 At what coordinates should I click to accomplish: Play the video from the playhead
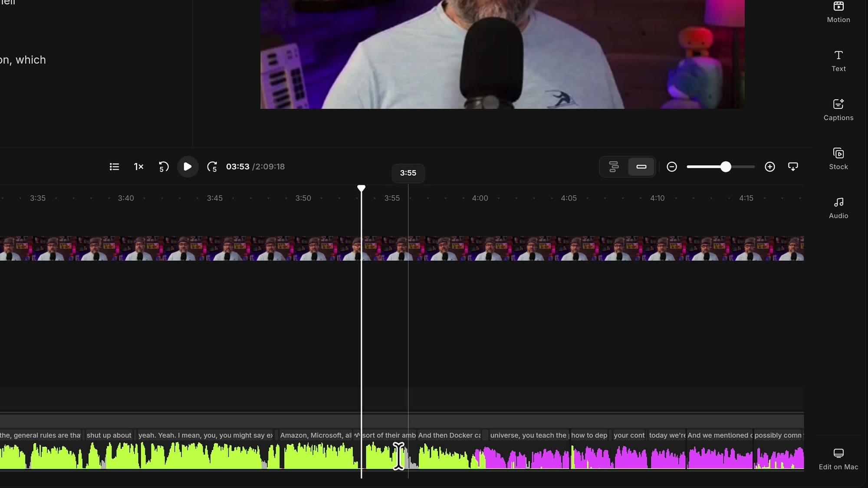pos(187,167)
